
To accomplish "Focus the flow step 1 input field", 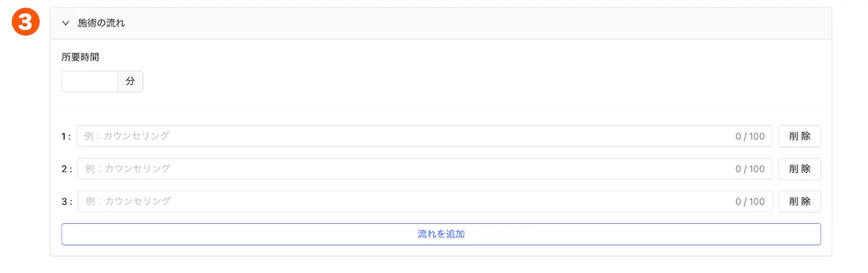I will pos(404,136).
